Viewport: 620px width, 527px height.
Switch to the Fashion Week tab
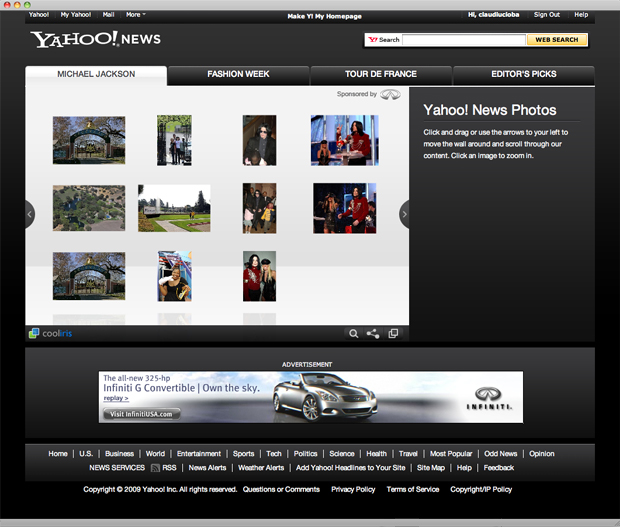click(238, 75)
